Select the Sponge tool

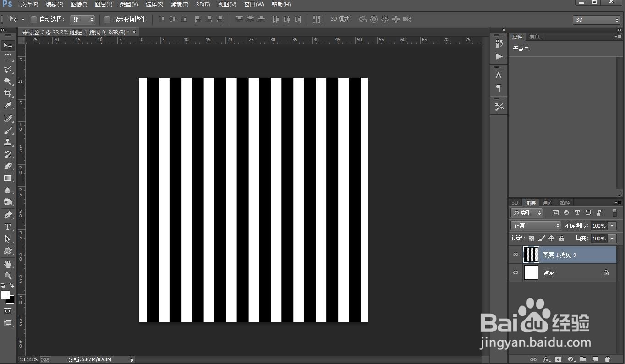coord(8,202)
